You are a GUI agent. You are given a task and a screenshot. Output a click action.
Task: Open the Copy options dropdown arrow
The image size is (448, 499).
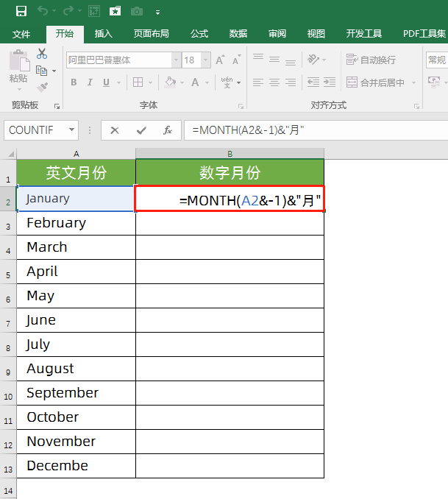[x=54, y=71]
